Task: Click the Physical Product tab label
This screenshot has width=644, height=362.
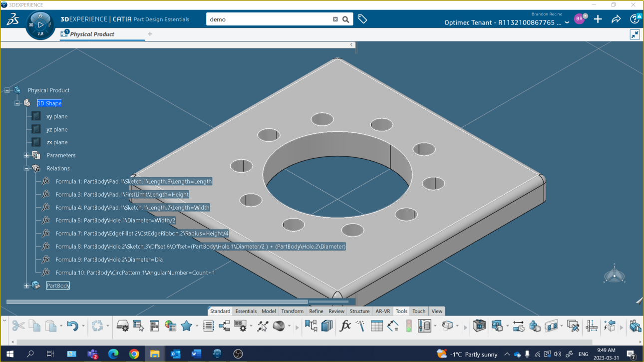Action: (x=92, y=34)
